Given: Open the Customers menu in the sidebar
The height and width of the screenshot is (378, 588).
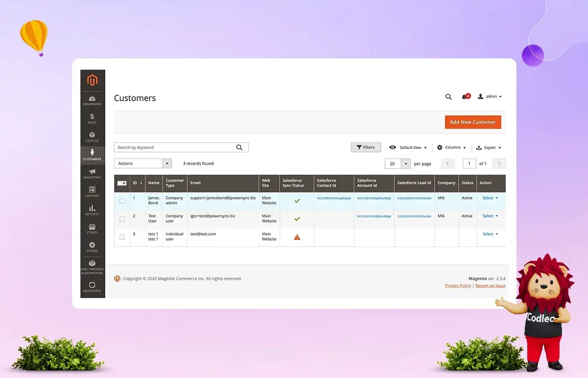Looking at the screenshot, I should point(92,155).
